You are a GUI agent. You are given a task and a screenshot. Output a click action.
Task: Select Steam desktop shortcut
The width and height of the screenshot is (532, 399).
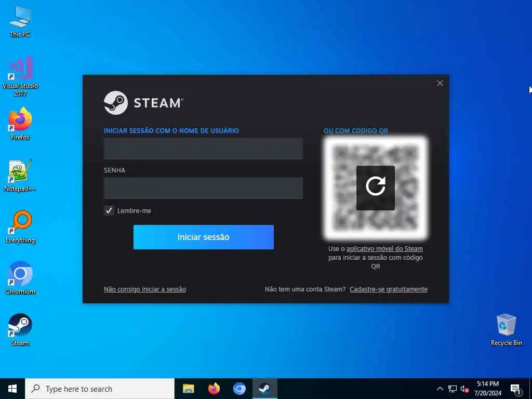pyautogui.click(x=20, y=330)
